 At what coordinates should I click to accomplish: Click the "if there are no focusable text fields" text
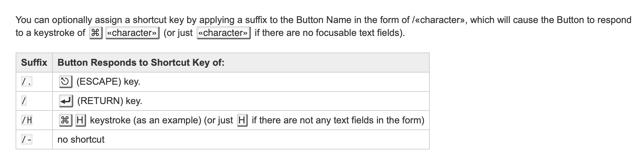point(328,33)
